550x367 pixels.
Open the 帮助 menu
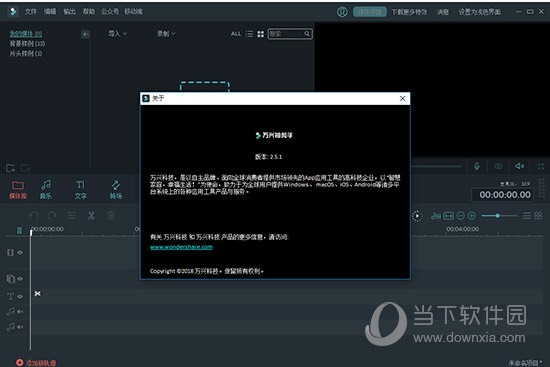[x=88, y=12]
